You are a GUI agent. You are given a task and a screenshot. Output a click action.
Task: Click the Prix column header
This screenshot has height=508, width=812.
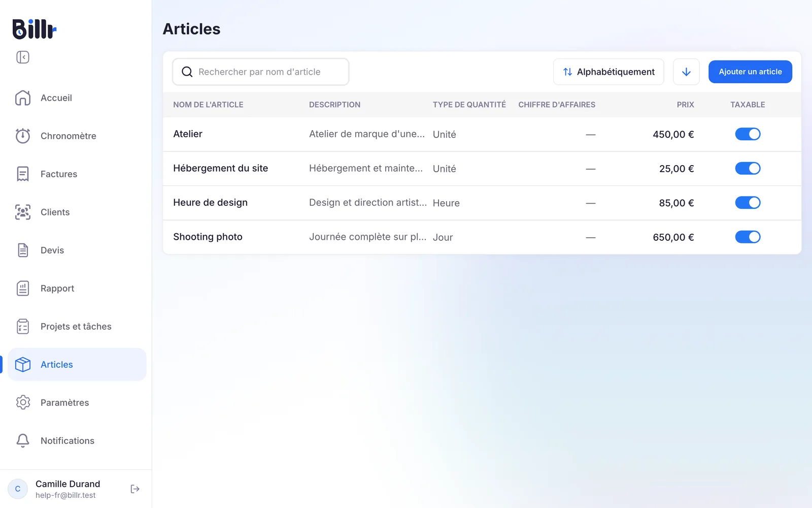[x=685, y=105]
